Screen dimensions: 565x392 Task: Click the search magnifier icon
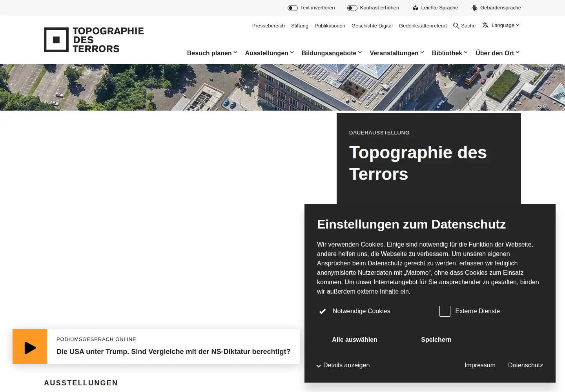pyautogui.click(x=456, y=26)
